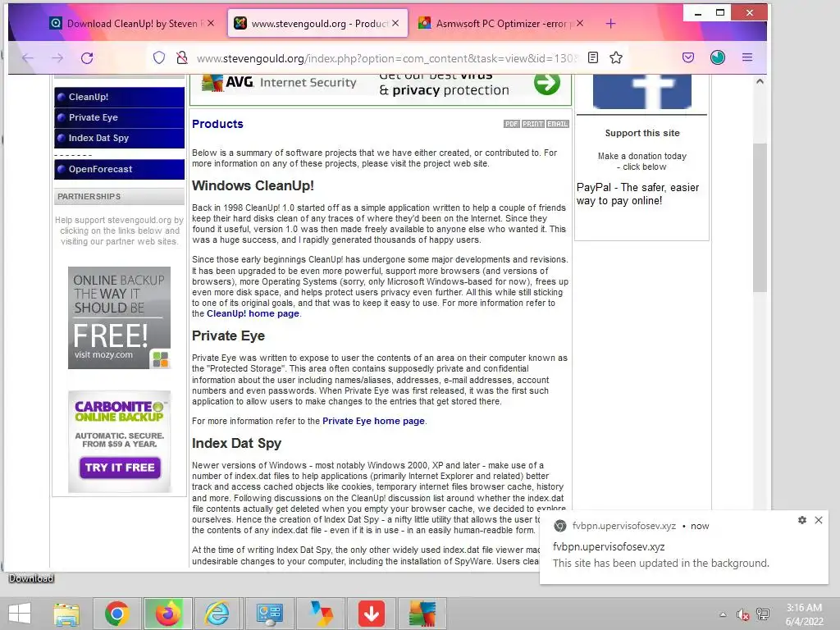Open OpenForecast in the sidebar menu
This screenshot has width=840, height=630.
[119, 169]
